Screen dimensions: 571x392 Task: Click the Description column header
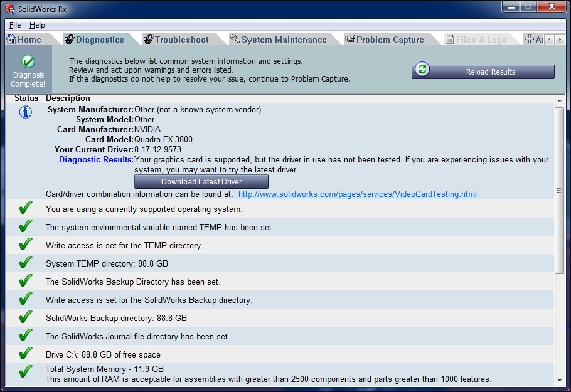pos(68,98)
